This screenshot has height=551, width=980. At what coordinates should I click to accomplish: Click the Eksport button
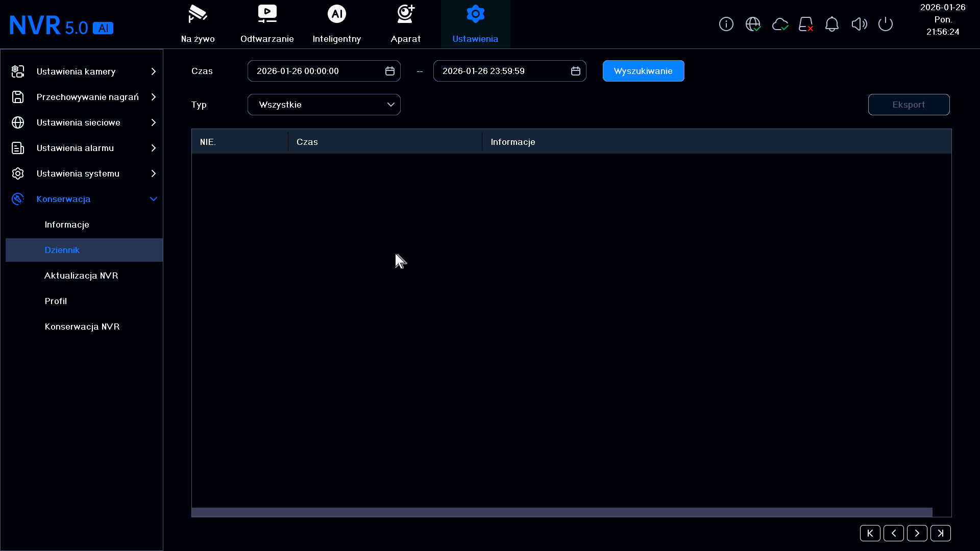pos(909,105)
